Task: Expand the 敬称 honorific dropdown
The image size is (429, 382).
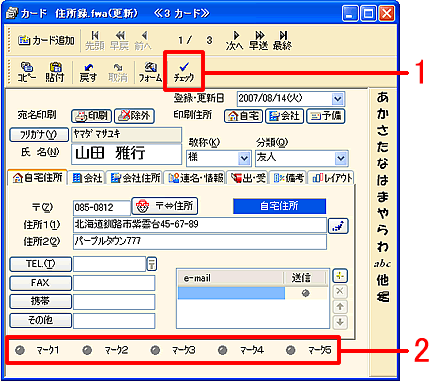Action: [245, 158]
